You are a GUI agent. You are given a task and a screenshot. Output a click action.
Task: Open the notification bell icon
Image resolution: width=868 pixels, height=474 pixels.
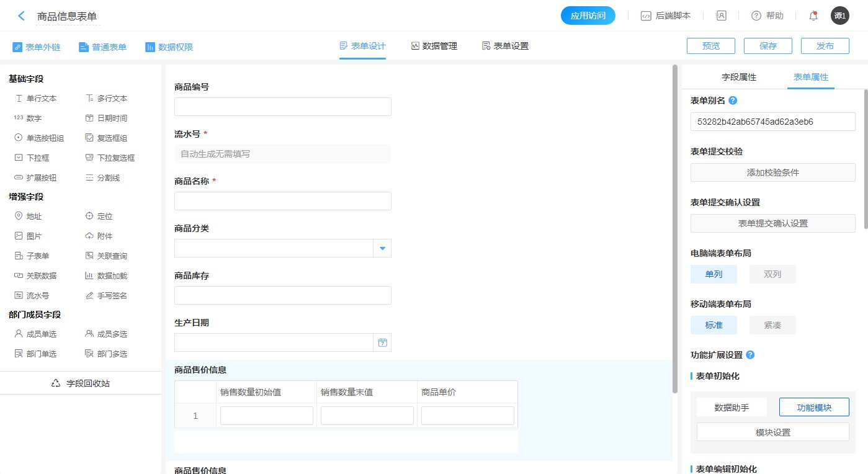pos(813,16)
